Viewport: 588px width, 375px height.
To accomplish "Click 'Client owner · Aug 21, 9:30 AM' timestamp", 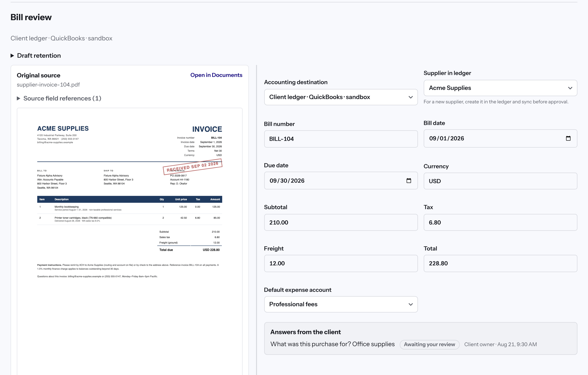I will pos(500,344).
